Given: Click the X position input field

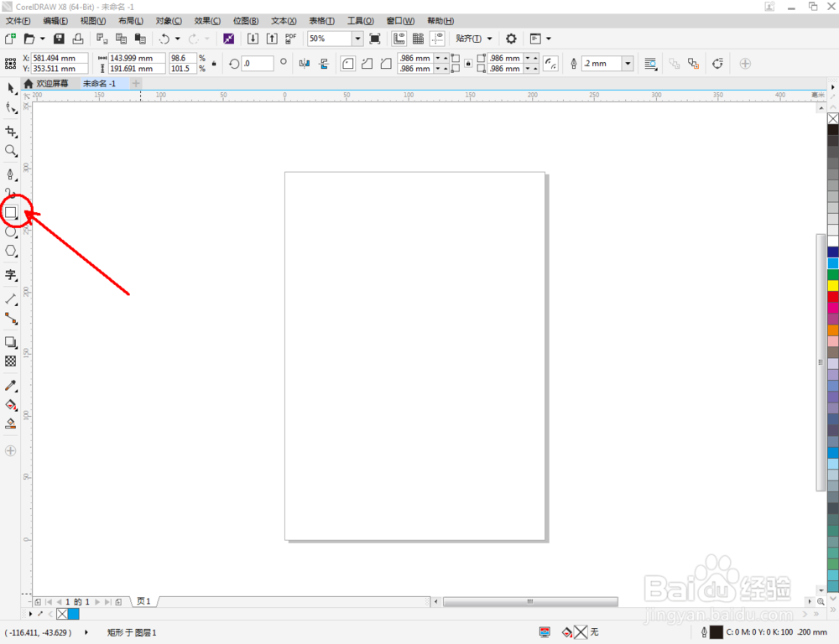Looking at the screenshot, I should tap(60, 58).
